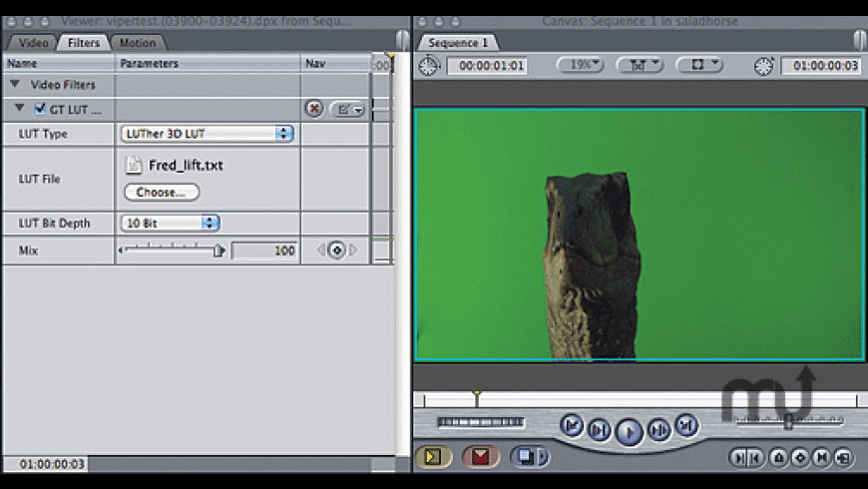Click the red Overwrite edit button
The height and width of the screenshot is (489, 868).
click(482, 457)
